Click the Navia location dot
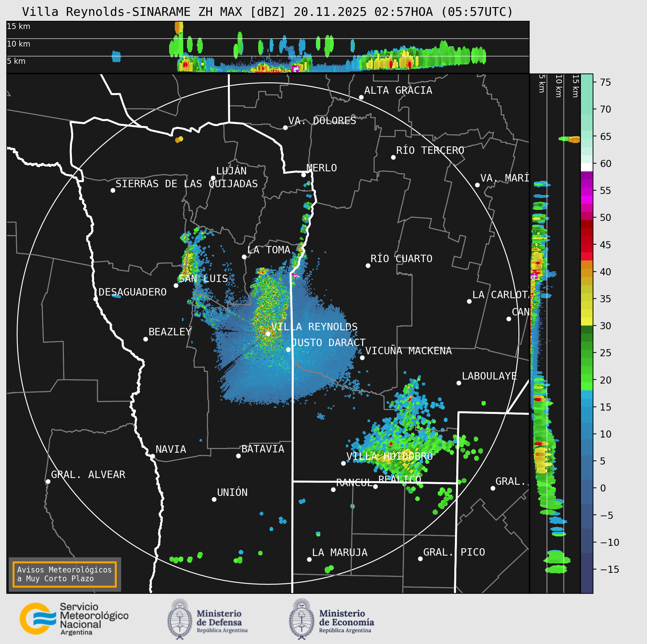Image resolution: width=647 pixels, height=644 pixels. (x=153, y=456)
